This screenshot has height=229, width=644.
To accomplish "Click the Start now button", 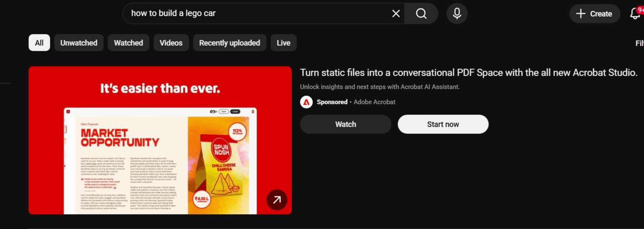I will [443, 124].
